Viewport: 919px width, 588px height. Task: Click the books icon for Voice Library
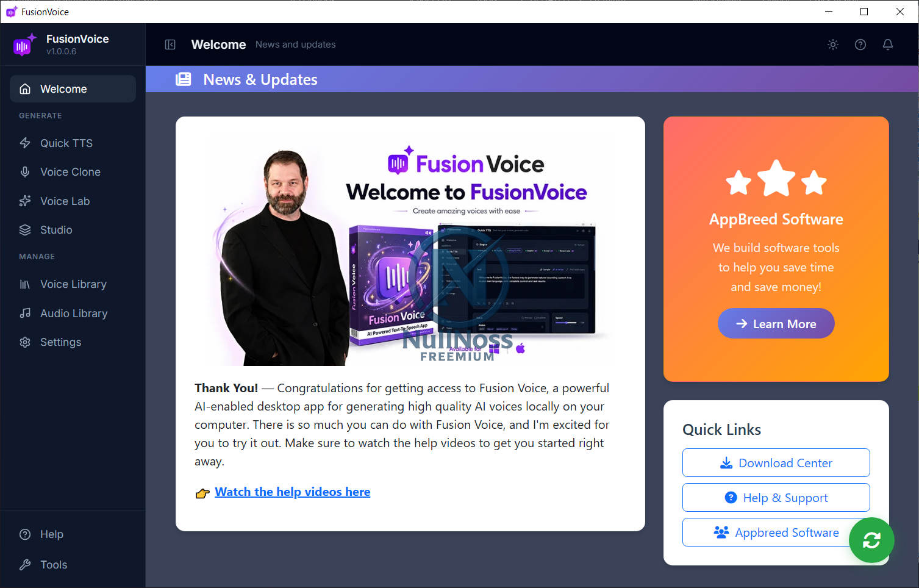(25, 284)
